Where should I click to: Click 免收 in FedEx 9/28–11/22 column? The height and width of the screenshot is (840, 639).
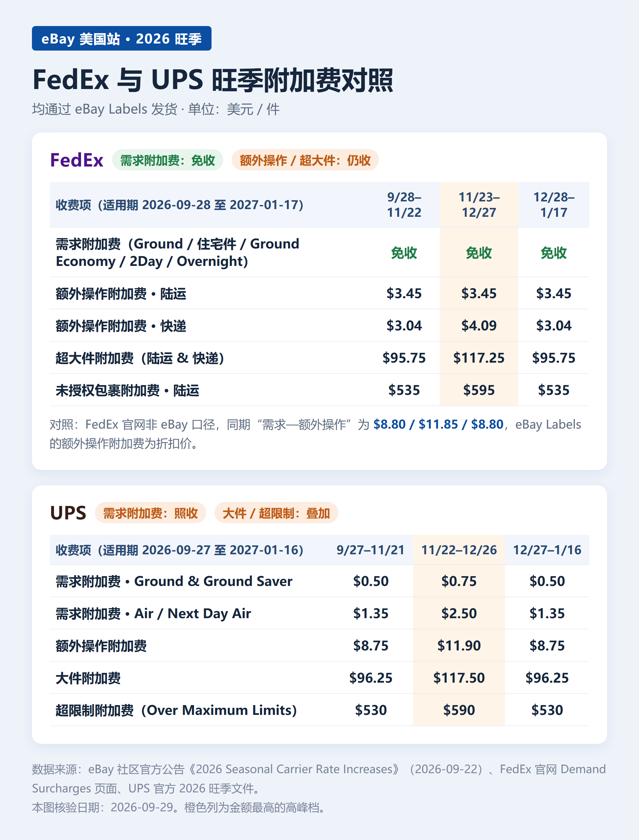click(x=404, y=253)
